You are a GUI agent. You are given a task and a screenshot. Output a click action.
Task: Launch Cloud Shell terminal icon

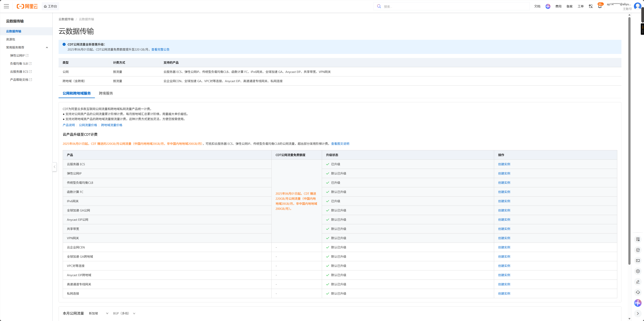[638, 261]
